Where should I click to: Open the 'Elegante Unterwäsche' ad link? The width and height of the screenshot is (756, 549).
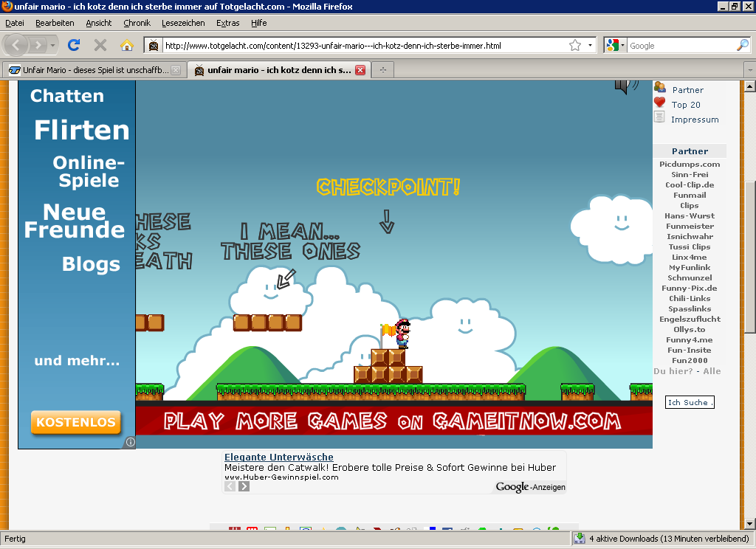[x=278, y=457]
